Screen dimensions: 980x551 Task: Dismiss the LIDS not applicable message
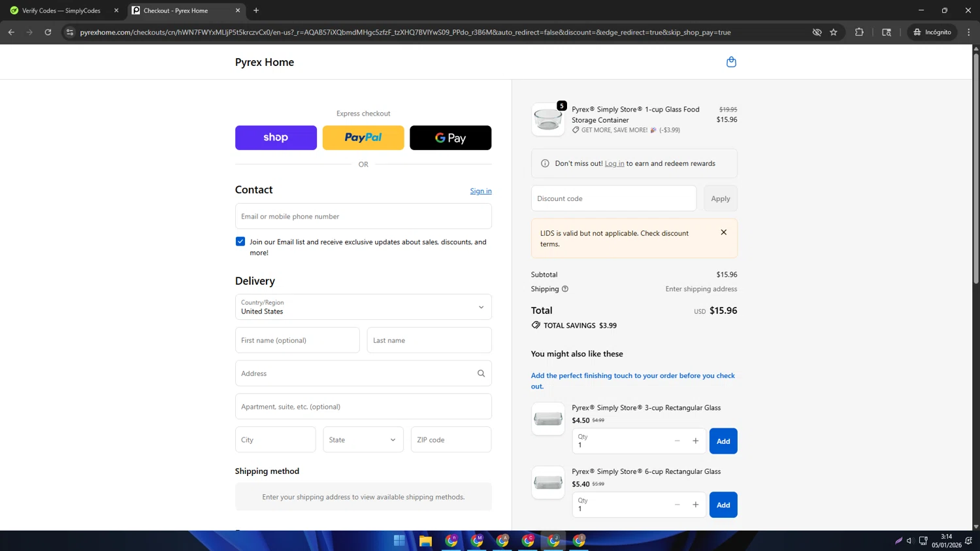click(x=723, y=232)
